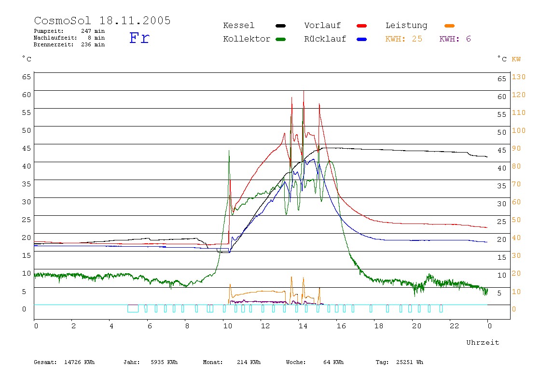The width and height of the screenshot is (554, 392).
Task: Click the "Kollektor" legend label
Action: pos(247,39)
